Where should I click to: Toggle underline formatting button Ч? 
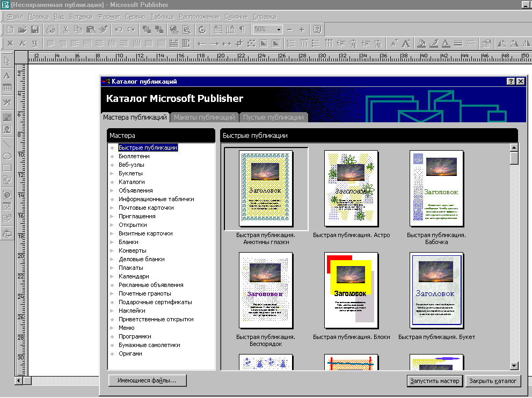tap(35, 43)
